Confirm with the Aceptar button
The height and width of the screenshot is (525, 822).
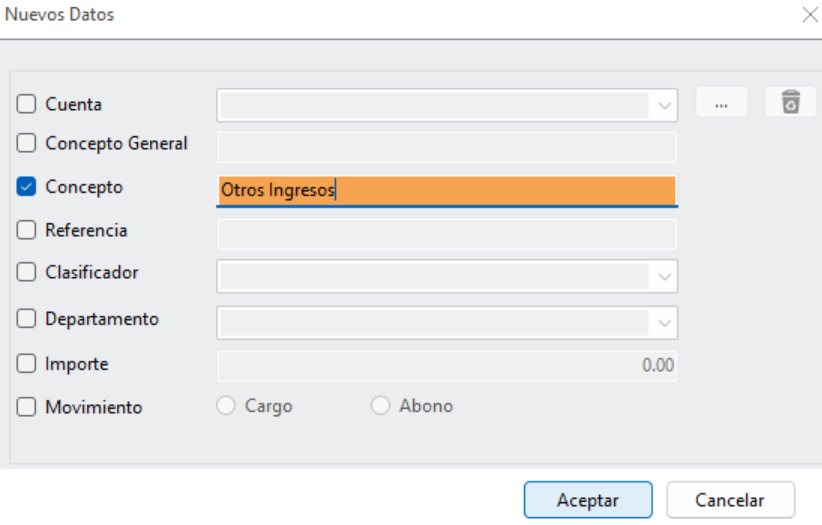(x=588, y=500)
